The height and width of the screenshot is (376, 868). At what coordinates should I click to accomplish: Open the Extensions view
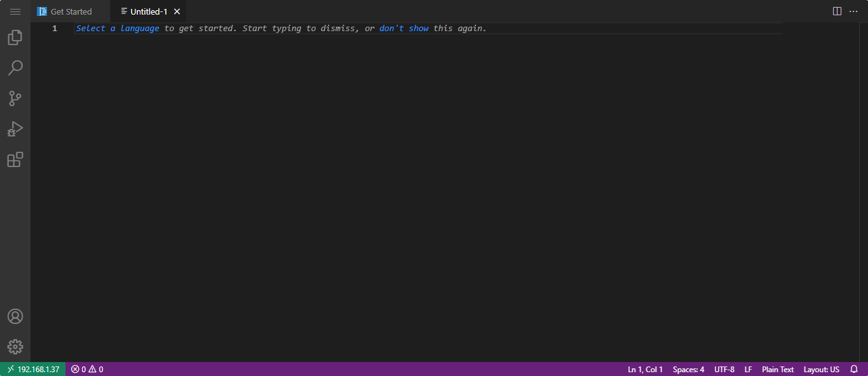tap(15, 159)
